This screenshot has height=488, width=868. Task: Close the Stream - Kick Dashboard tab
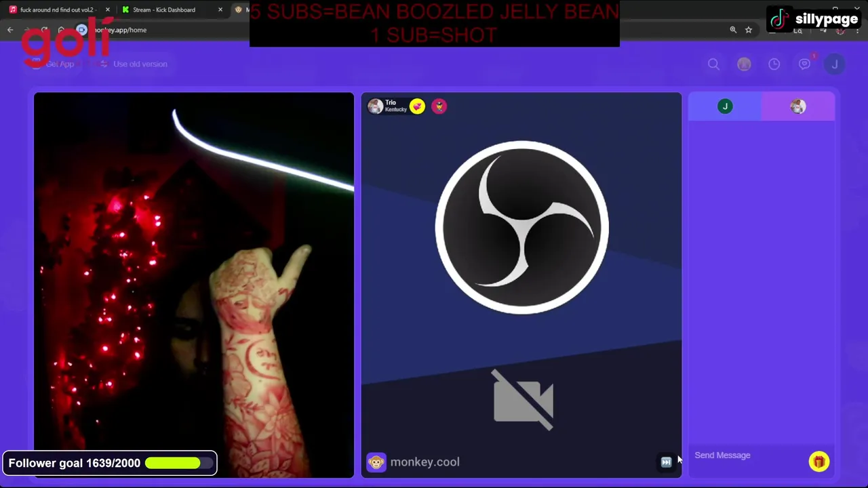tap(220, 9)
